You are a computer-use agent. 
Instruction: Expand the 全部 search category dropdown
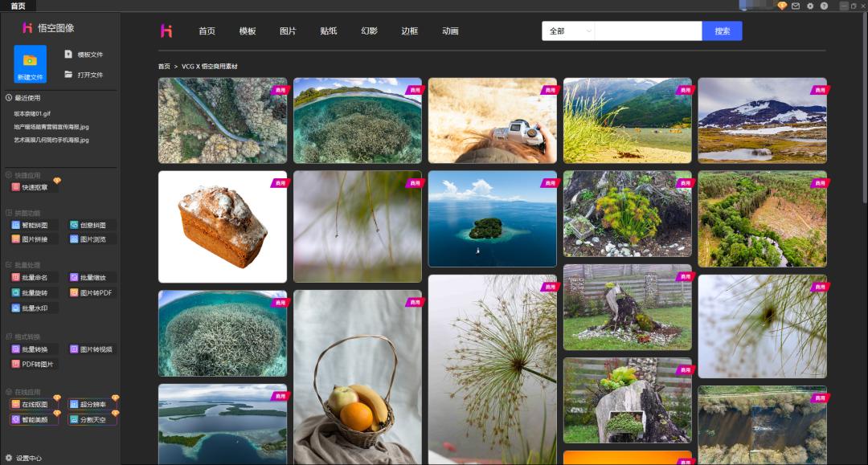[x=567, y=31]
